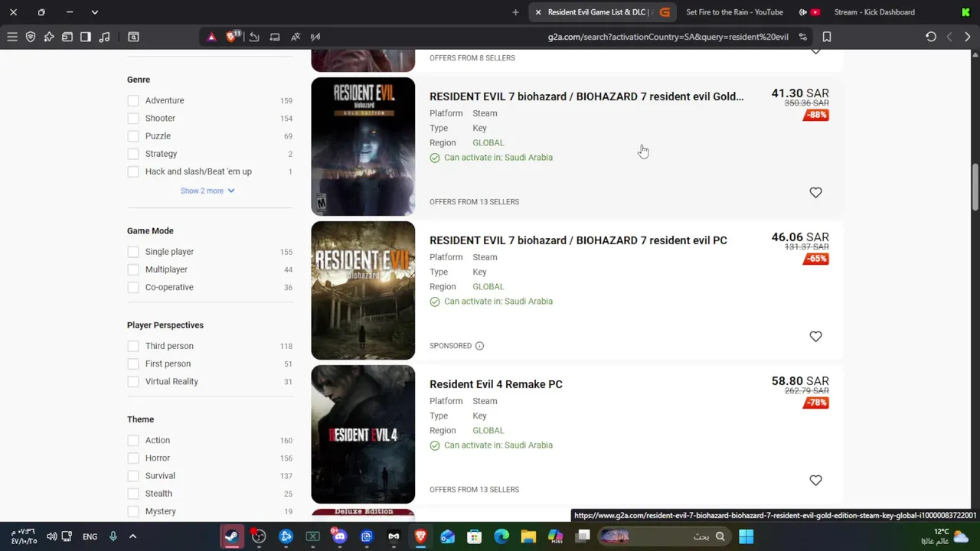Tick the Third person perspective
The height and width of the screenshot is (551, 980).
tap(133, 346)
